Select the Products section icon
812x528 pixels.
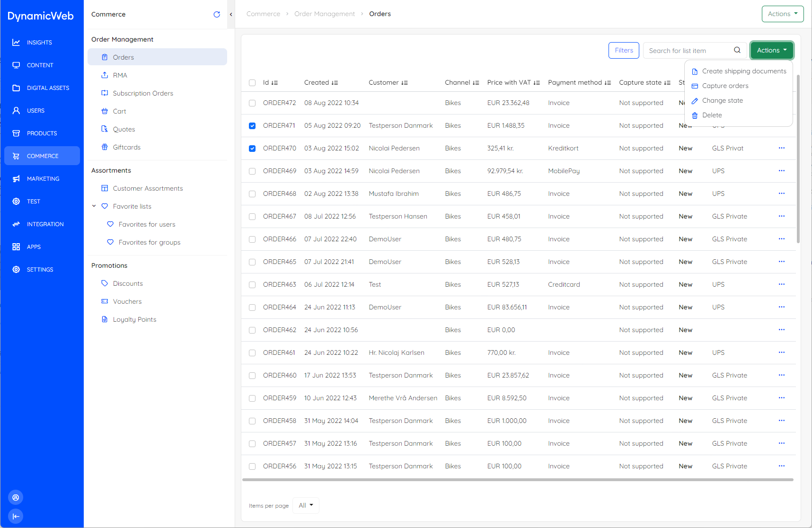[x=16, y=133]
